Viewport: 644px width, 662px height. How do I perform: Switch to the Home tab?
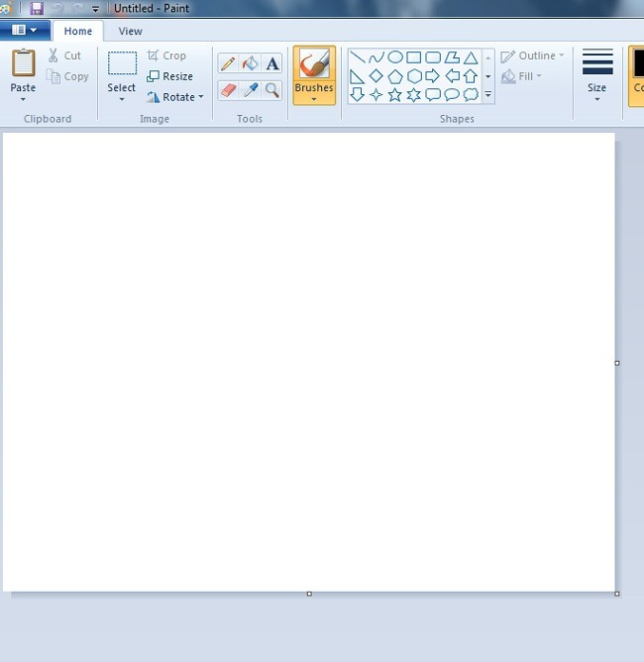(x=78, y=32)
